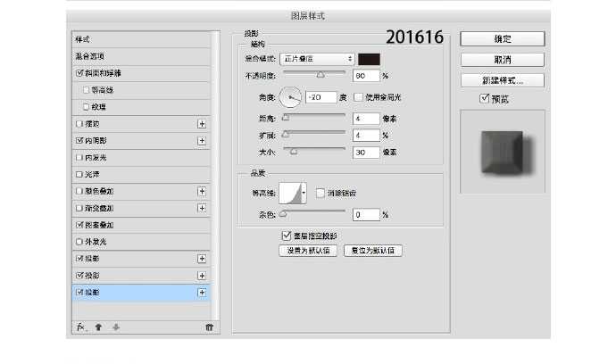Screen dimensions: 616x364
Task: Click the angle dial for shadow direction
Action: (x=291, y=96)
